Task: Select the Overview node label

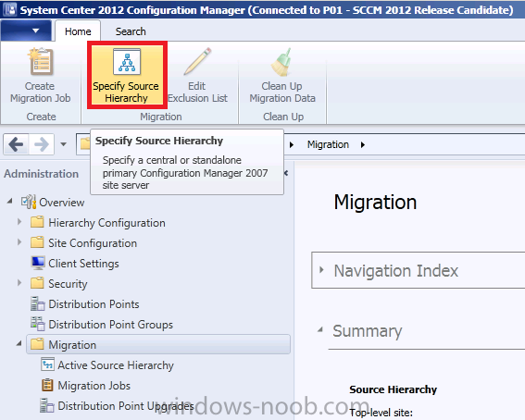Action: click(x=62, y=203)
